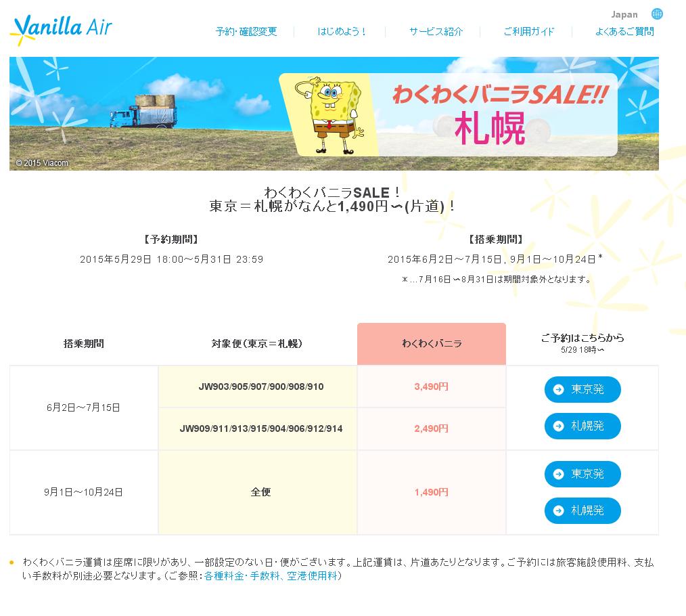Select the 9月1日〜10月24日 period cell
Screen dimensions: 686x616
(84, 493)
